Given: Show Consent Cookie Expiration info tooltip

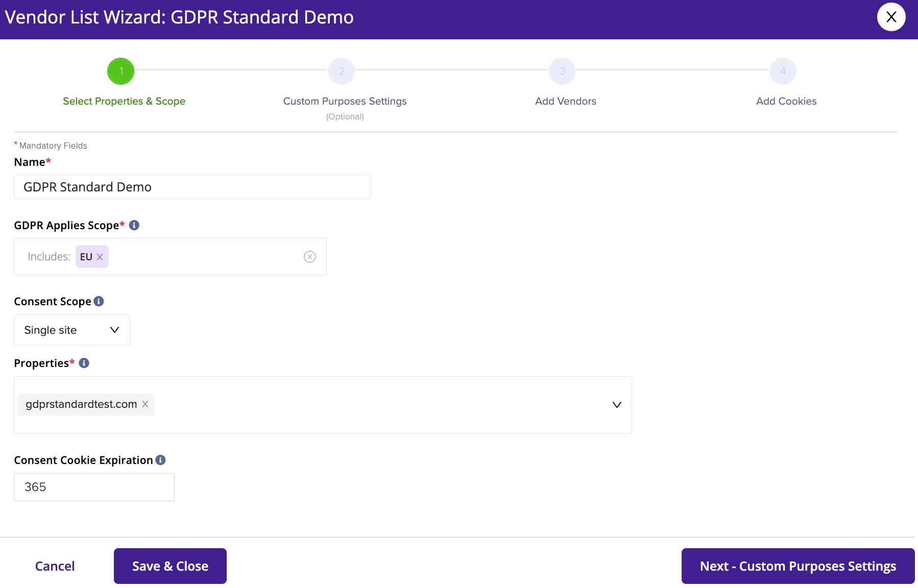Looking at the screenshot, I should [161, 460].
